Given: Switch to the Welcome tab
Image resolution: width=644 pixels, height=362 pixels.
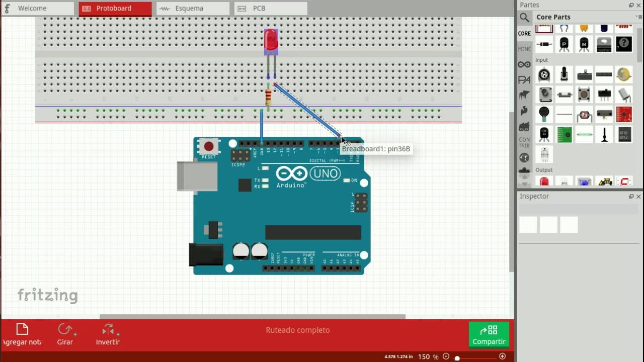Looking at the screenshot, I should [x=38, y=9].
